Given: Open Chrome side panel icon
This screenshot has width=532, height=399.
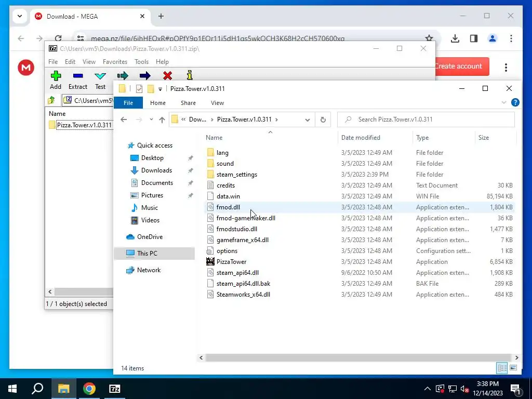Looking at the screenshot, I should 474,38.
